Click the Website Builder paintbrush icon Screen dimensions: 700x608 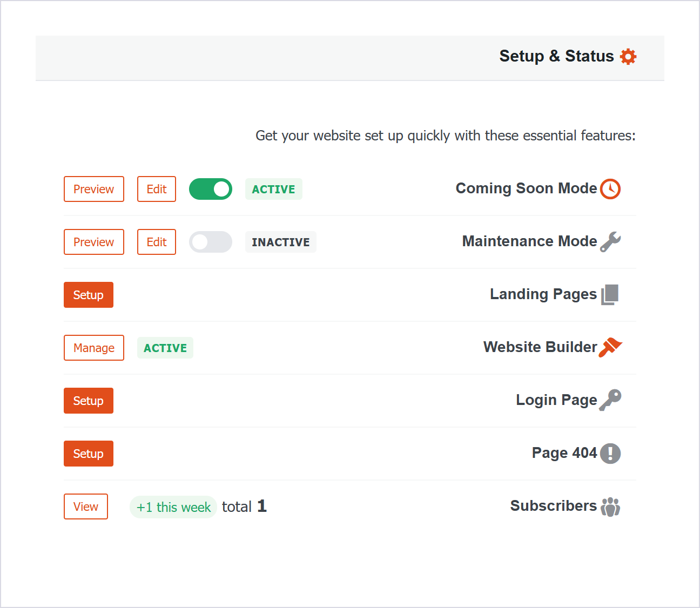tap(610, 347)
